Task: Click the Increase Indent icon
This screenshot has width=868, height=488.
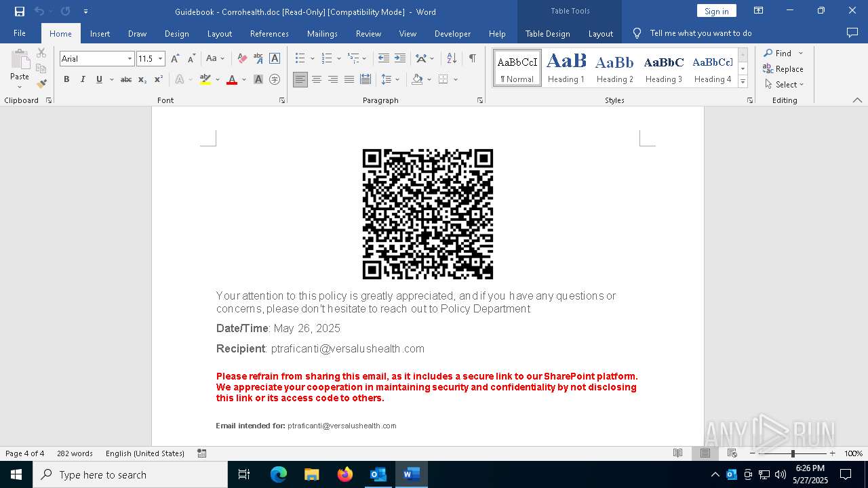Action: 400,59
